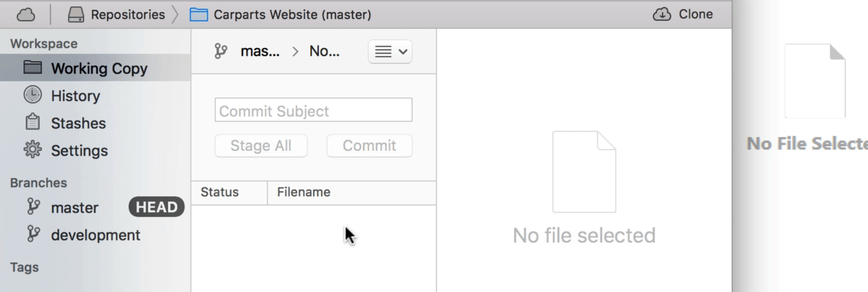The height and width of the screenshot is (292, 868).
Task: Click the Carparts Website folder icon
Action: point(199,15)
